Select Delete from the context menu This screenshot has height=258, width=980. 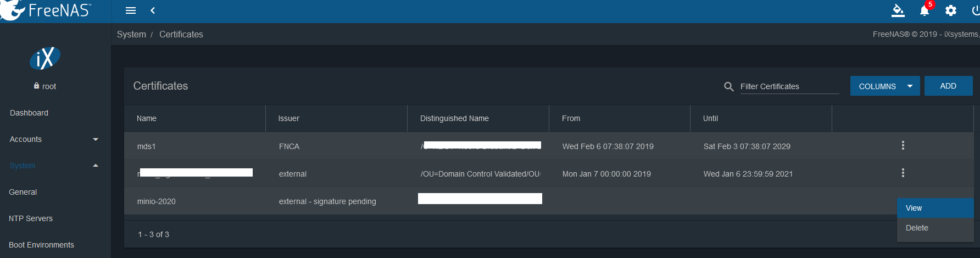tap(935, 228)
